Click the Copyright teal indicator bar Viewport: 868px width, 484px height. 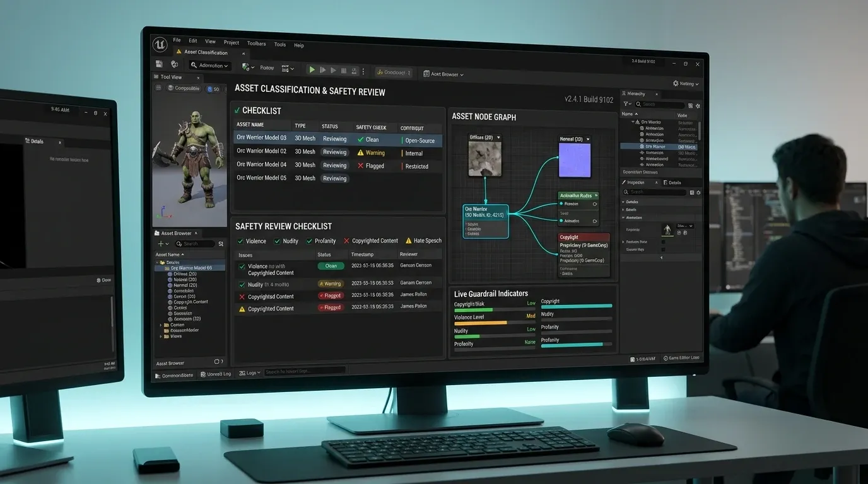[x=577, y=306]
